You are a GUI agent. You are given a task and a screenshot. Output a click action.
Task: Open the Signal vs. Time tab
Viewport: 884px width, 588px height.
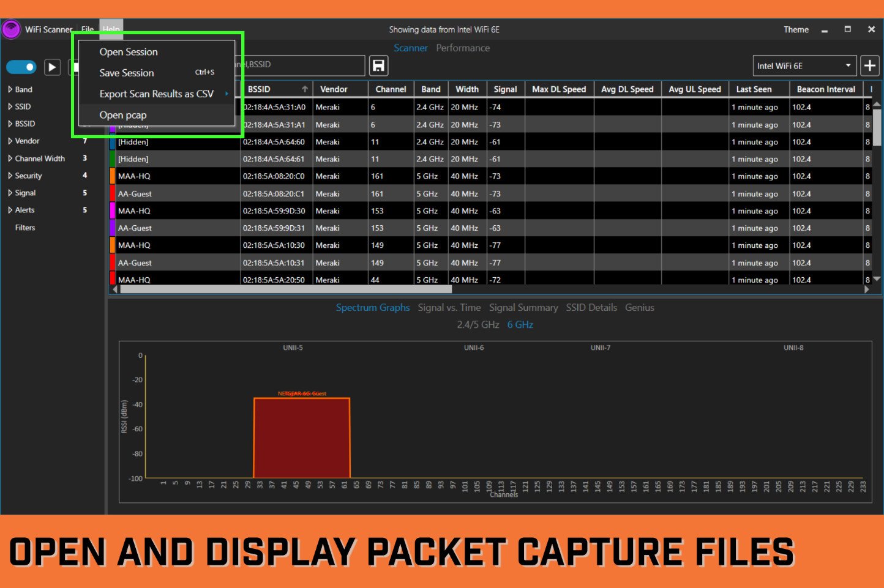tap(449, 308)
